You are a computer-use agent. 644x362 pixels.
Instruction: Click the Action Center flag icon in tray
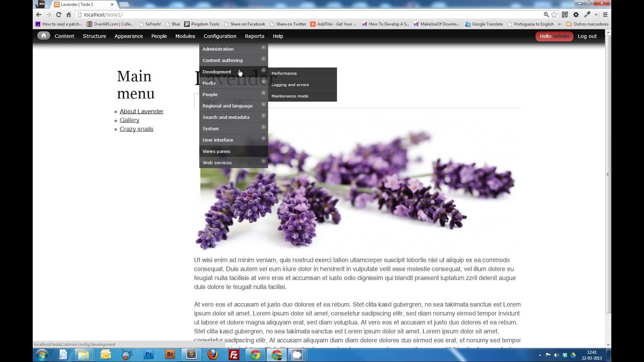(x=548, y=355)
